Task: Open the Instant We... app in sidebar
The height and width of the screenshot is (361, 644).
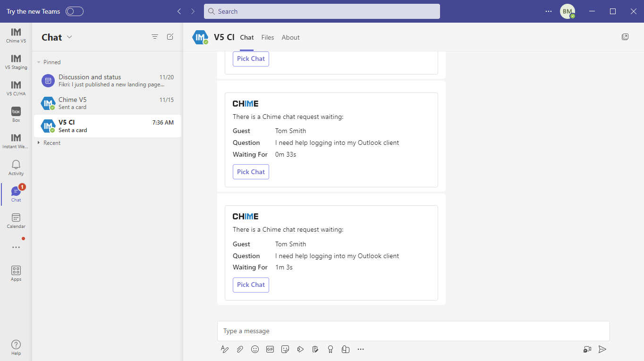Action: click(x=16, y=141)
